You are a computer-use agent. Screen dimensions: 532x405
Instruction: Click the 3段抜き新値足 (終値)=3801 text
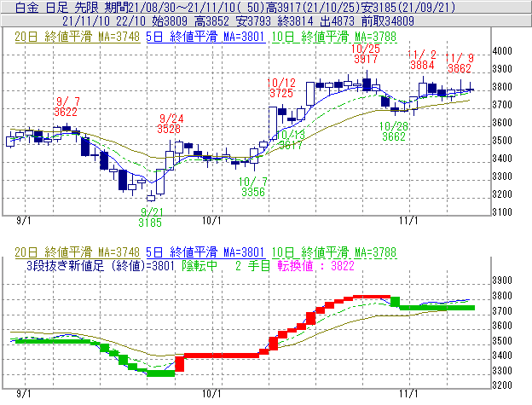point(101,265)
